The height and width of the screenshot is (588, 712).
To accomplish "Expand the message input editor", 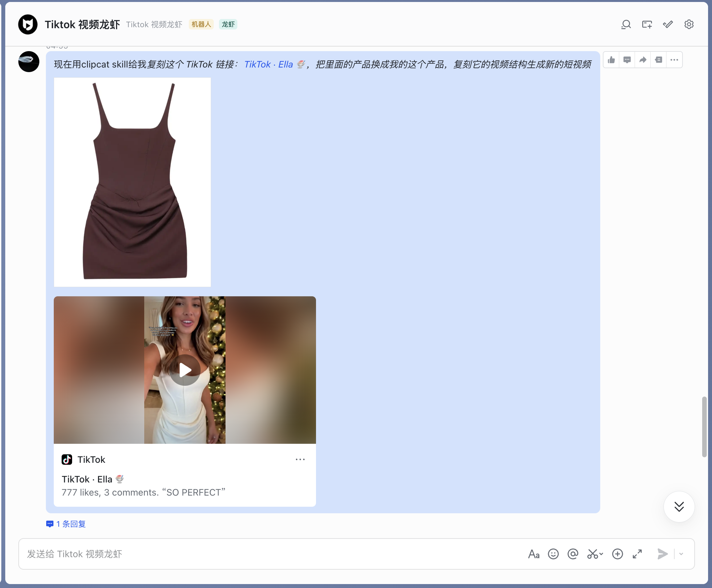I will tap(637, 554).
